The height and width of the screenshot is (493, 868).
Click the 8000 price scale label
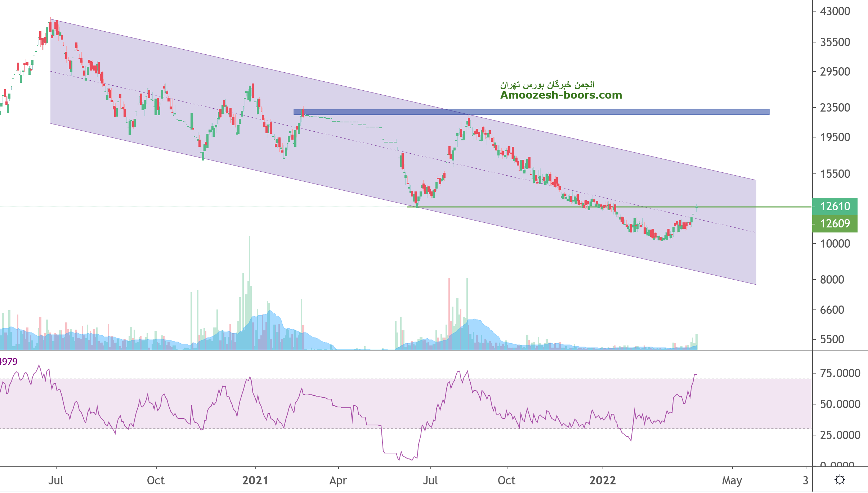pos(832,280)
